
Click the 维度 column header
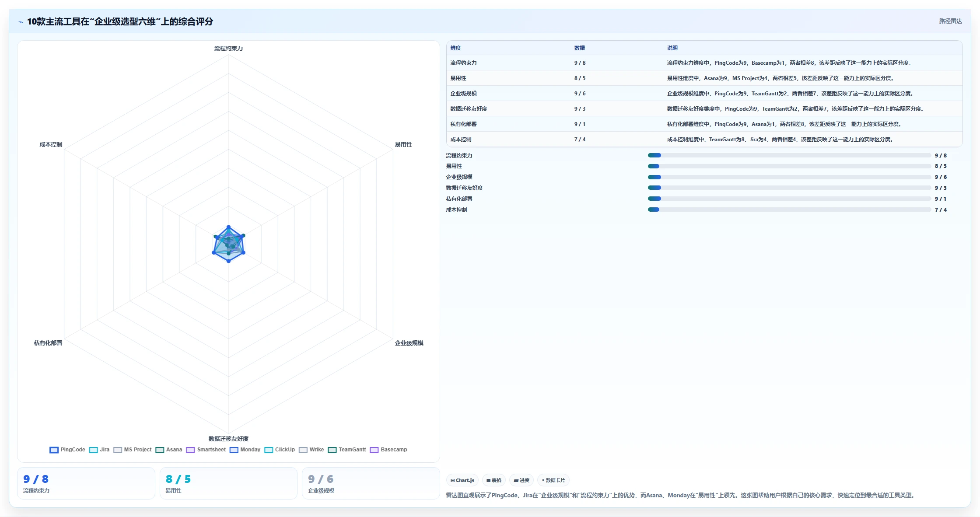[x=455, y=48]
